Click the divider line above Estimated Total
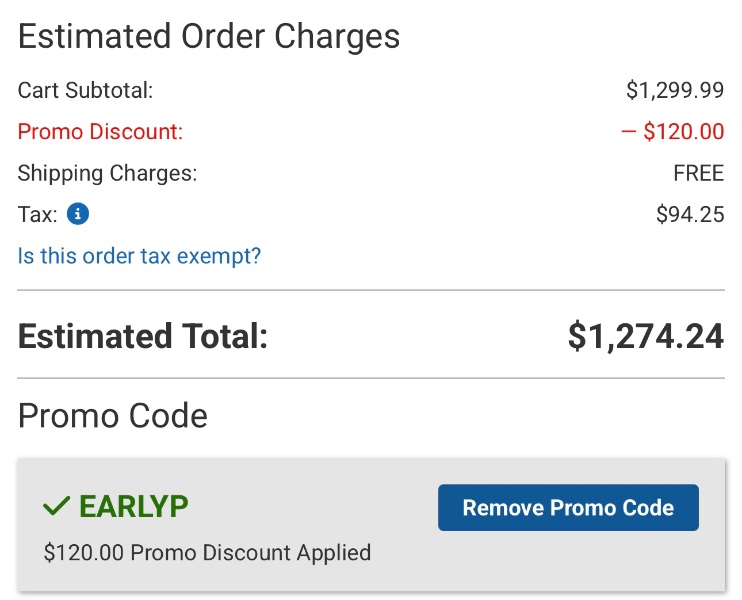742x600 pixels. (x=370, y=290)
